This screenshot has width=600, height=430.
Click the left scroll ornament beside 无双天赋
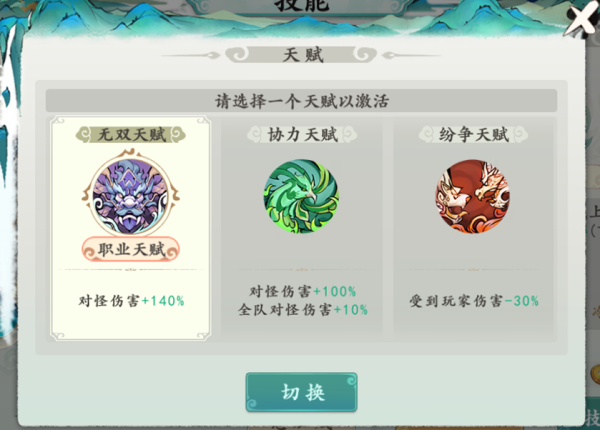click(84, 135)
